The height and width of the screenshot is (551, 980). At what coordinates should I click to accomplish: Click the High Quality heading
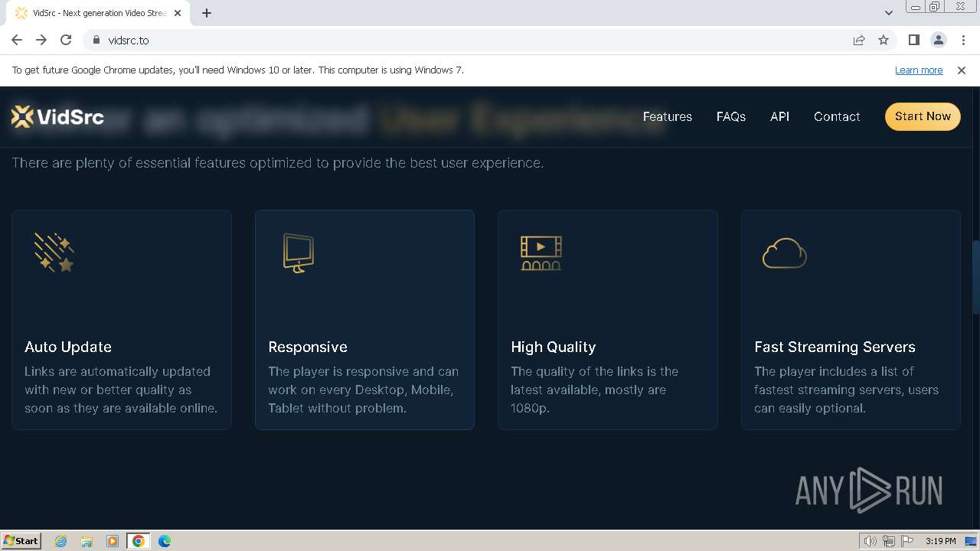click(x=554, y=347)
